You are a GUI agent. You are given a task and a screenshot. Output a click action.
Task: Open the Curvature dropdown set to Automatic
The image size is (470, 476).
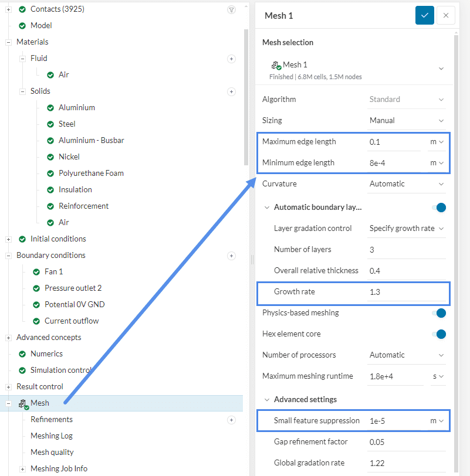(407, 184)
